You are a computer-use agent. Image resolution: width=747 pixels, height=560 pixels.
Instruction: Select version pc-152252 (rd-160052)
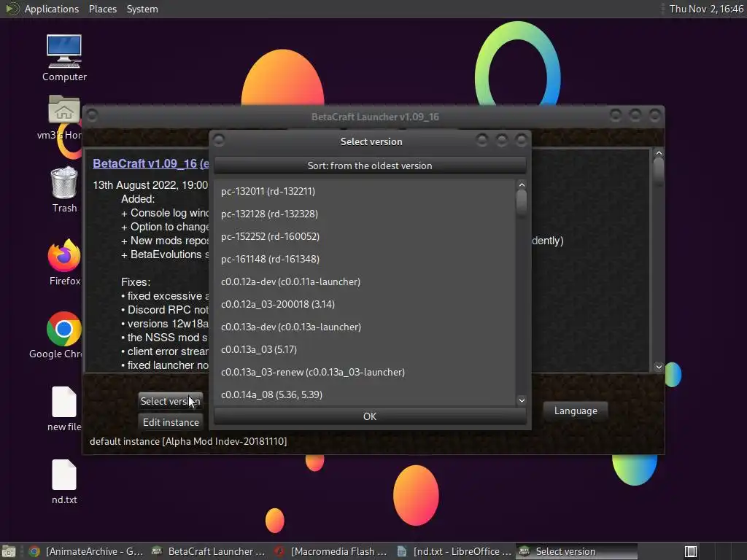point(365,236)
